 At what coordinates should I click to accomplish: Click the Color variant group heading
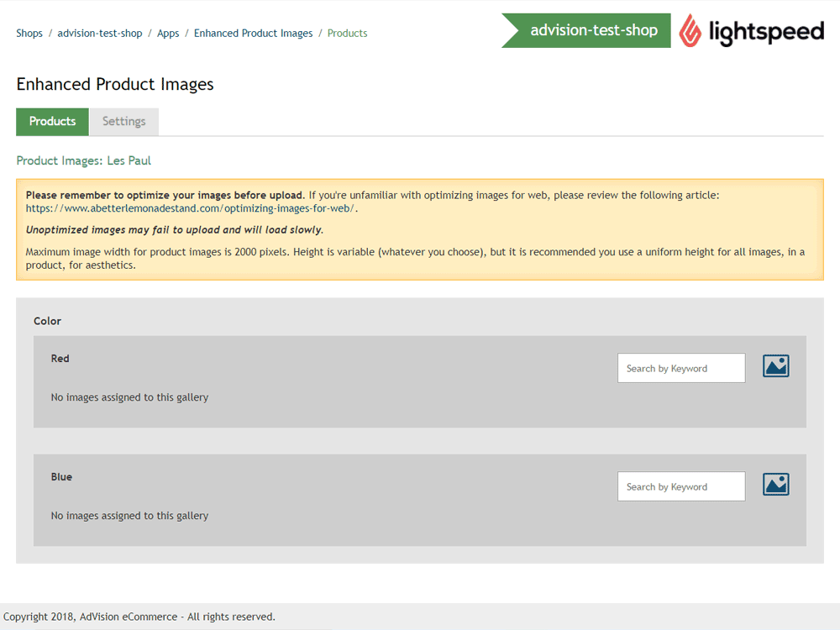[47, 321]
